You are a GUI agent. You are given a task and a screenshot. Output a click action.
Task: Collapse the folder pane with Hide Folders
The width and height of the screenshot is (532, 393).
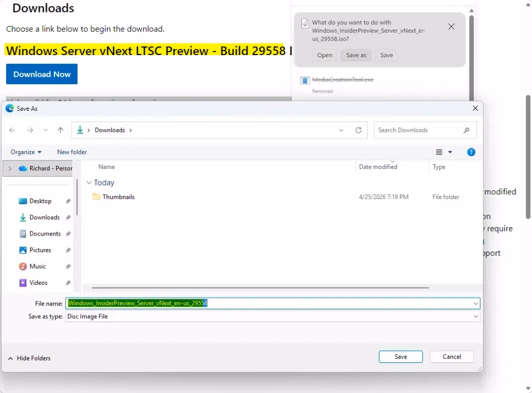coord(30,358)
